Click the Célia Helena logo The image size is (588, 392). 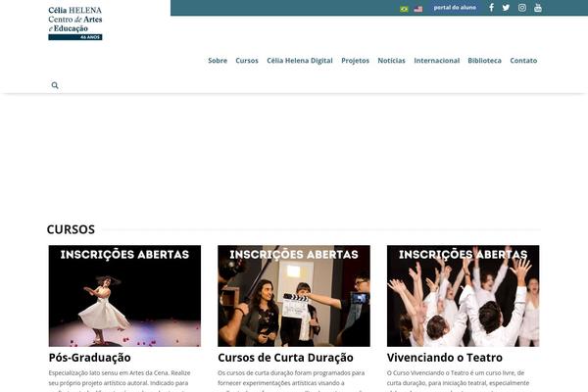(x=75, y=23)
